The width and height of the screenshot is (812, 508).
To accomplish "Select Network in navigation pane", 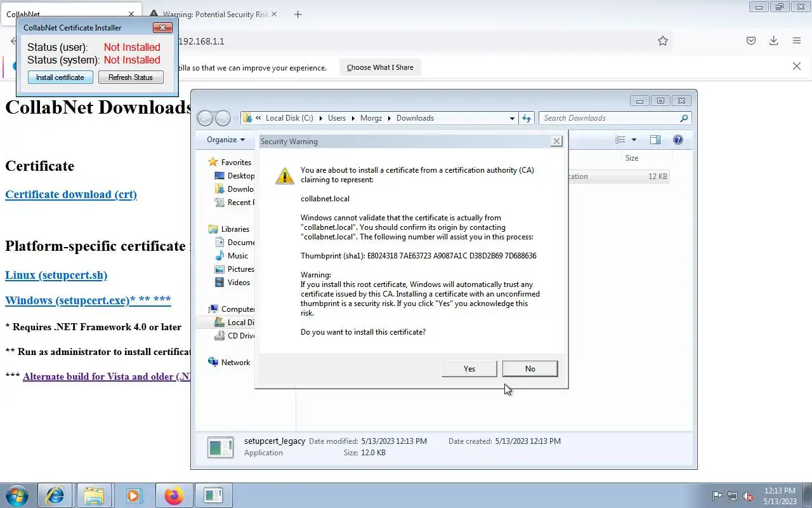I will click(x=235, y=363).
